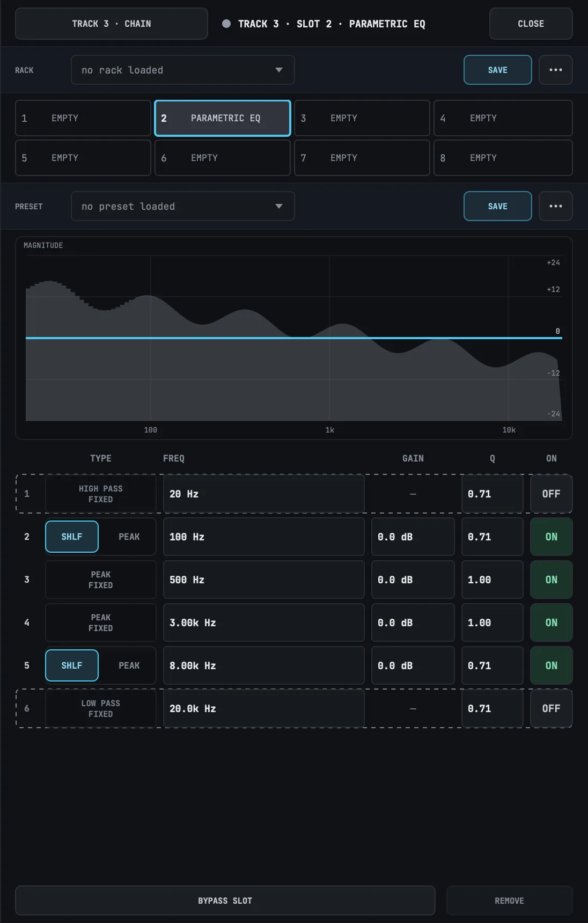Edit band 4 gain 0.0 dB
This screenshot has height=923, width=588.
tap(413, 622)
